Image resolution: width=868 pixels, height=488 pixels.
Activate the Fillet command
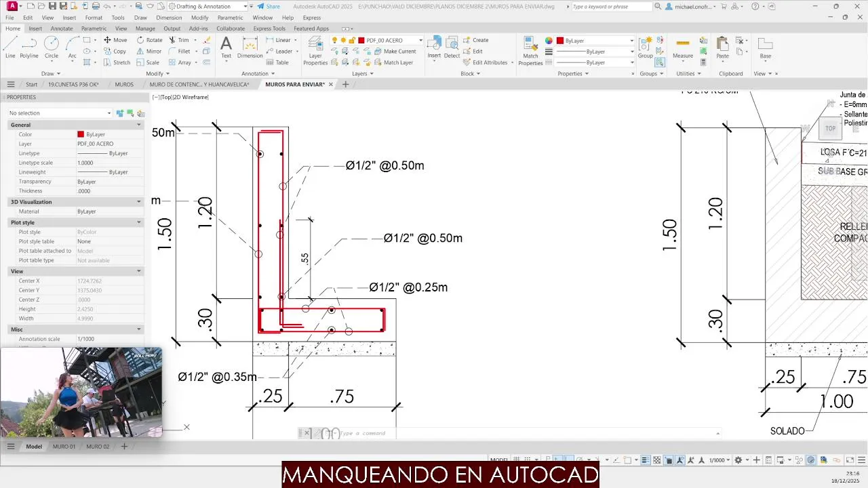click(x=180, y=51)
